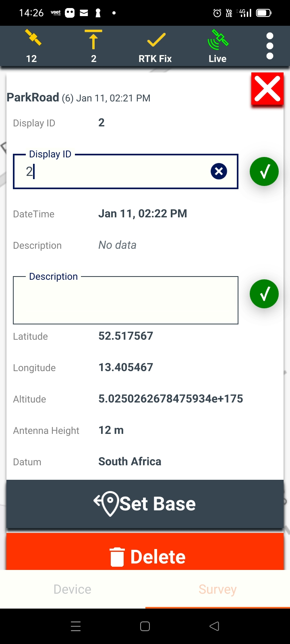This screenshot has height=644, width=290.
Task: Focus the Display ID input field
Action: click(117, 172)
